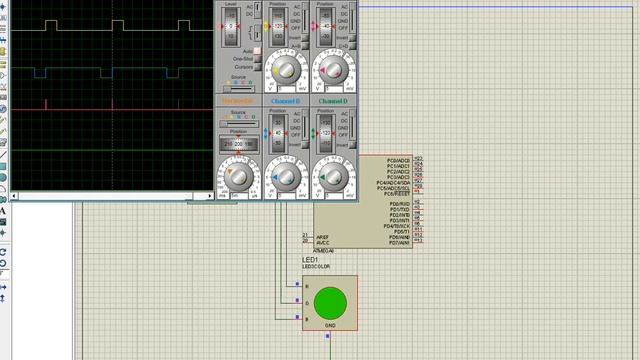Click the trigger Source selector slider

point(239,88)
